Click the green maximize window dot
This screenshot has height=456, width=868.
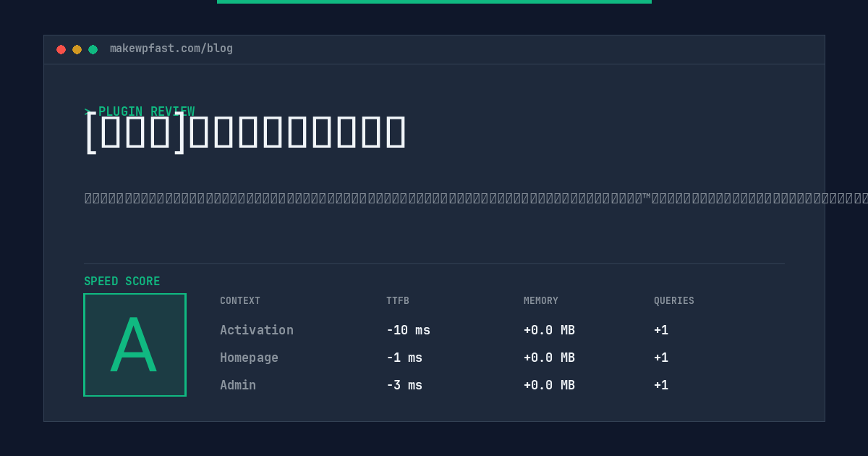pyautogui.click(x=93, y=49)
